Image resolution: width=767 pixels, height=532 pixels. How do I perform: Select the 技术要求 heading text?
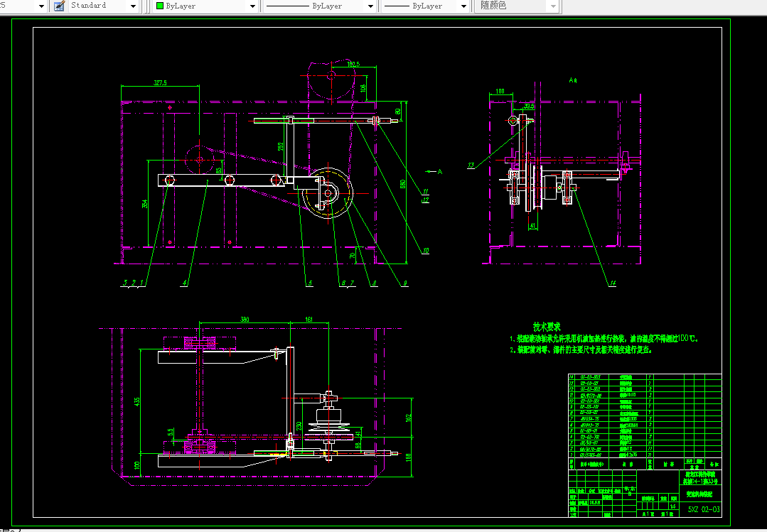tap(547, 327)
